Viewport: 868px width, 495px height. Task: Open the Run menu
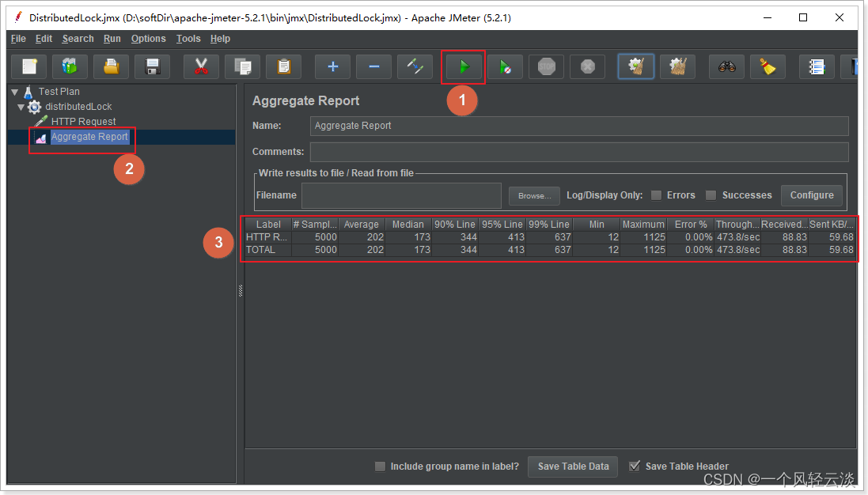click(112, 39)
